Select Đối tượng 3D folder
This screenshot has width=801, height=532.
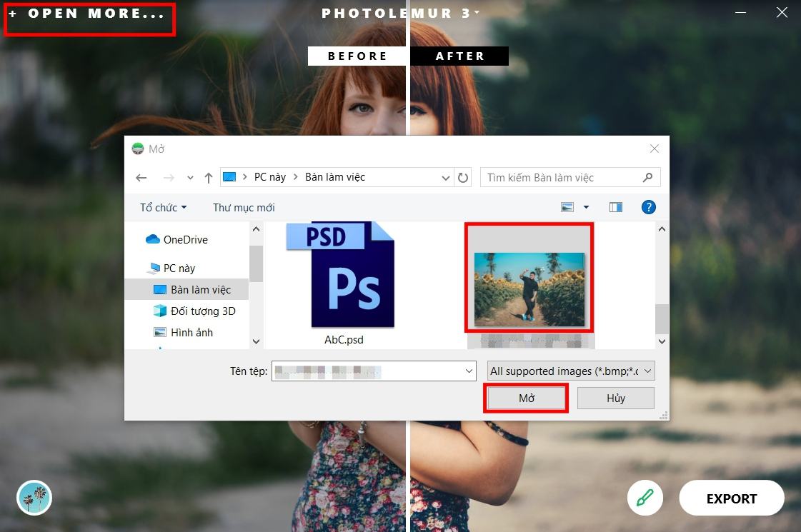(203, 311)
